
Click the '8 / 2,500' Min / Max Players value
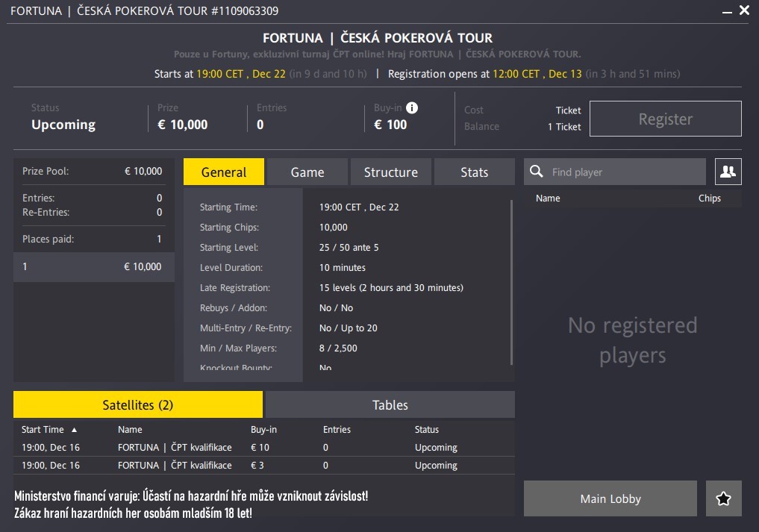tap(338, 348)
